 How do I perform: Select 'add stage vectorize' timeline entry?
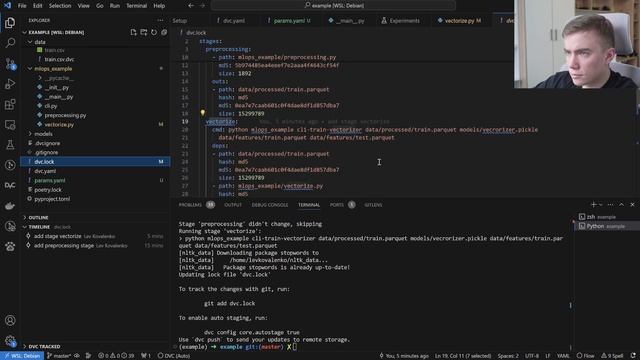tap(95, 236)
